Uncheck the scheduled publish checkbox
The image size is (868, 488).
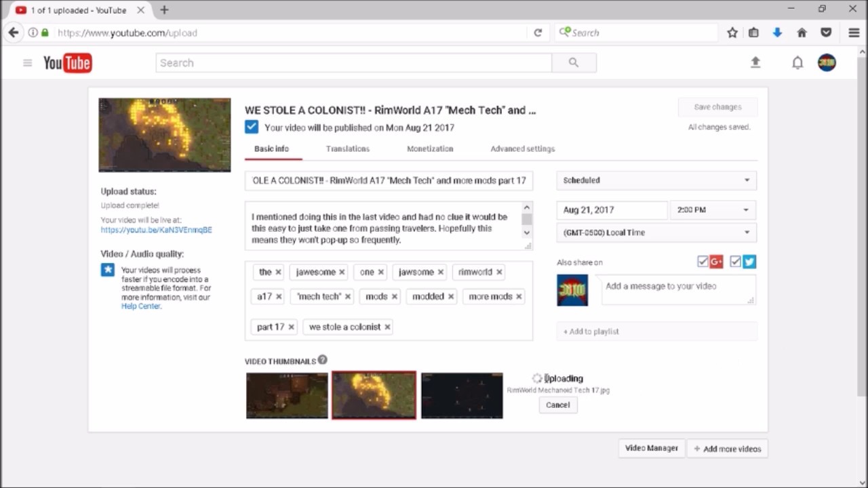point(252,127)
